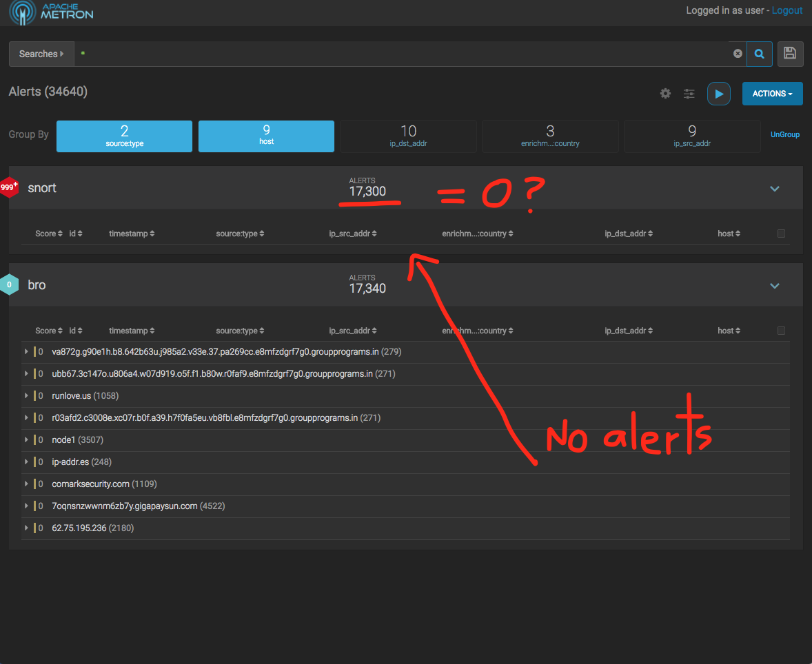Image resolution: width=812 pixels, height=664 pixels.
Task: Group by ip_dst_addr tile
Action: pos(408,136)
